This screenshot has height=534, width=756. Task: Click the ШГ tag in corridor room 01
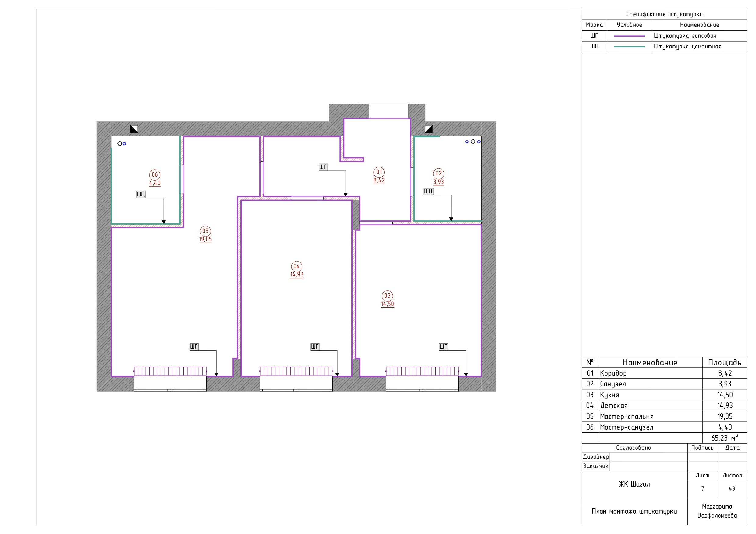coord(323,167)
